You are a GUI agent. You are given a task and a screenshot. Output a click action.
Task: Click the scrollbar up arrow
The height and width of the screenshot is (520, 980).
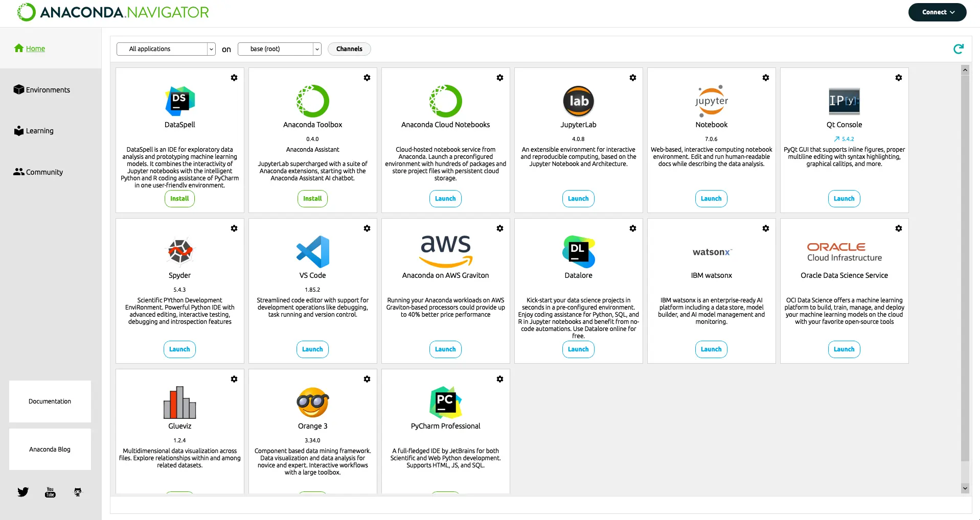click(965, 69)
